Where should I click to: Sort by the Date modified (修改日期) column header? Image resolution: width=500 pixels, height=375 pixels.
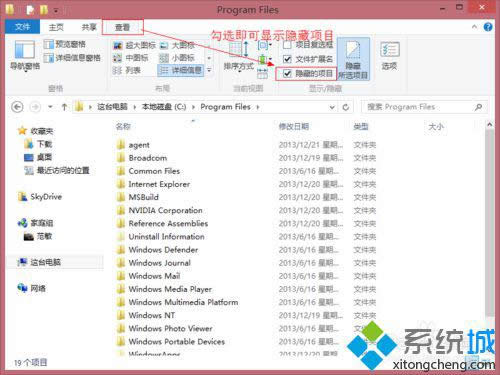pyautogui.click(x=294, y=126)
